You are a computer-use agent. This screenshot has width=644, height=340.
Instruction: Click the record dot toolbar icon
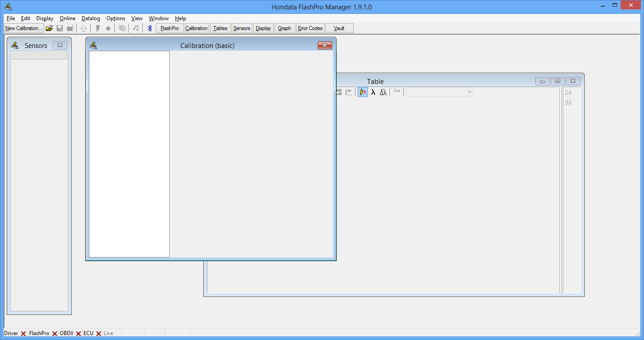click(108, 28)
